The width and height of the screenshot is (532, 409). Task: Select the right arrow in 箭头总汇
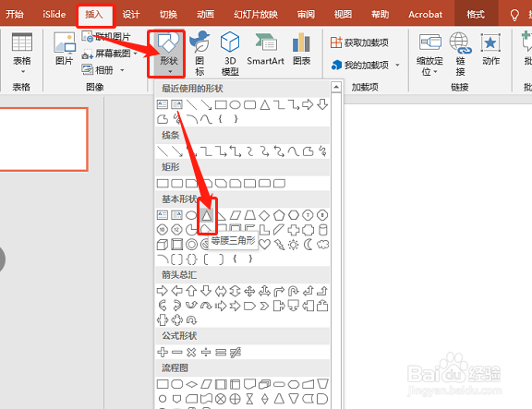[x=163, y=291]
